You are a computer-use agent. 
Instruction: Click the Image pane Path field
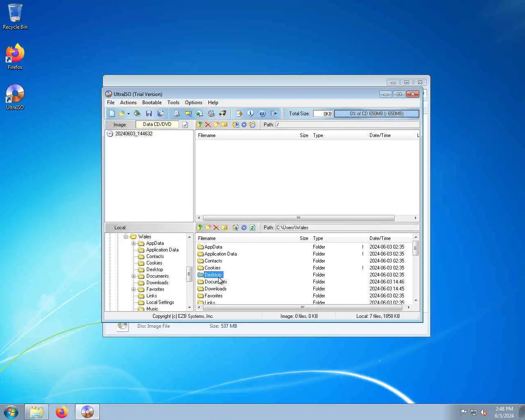coord(347,125)
